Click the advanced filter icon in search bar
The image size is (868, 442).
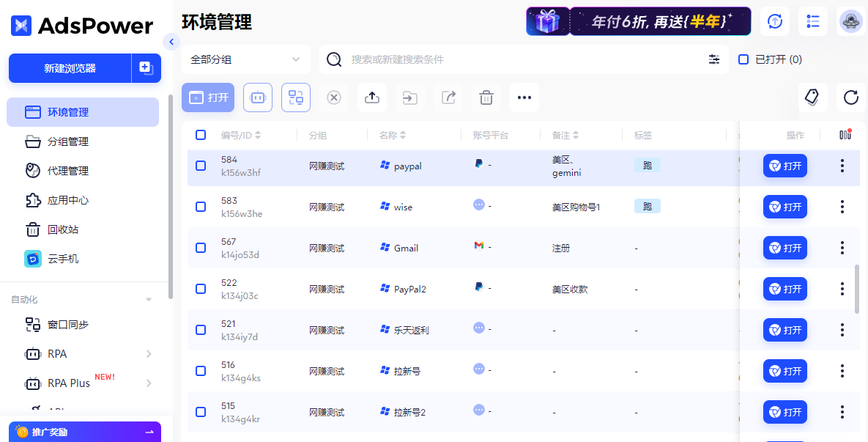[x=714, y=59]
